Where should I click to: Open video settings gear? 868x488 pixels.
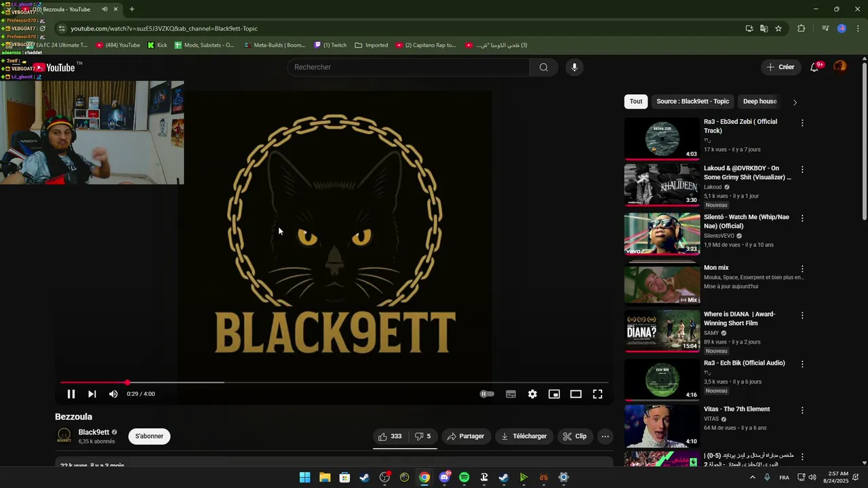532,394
